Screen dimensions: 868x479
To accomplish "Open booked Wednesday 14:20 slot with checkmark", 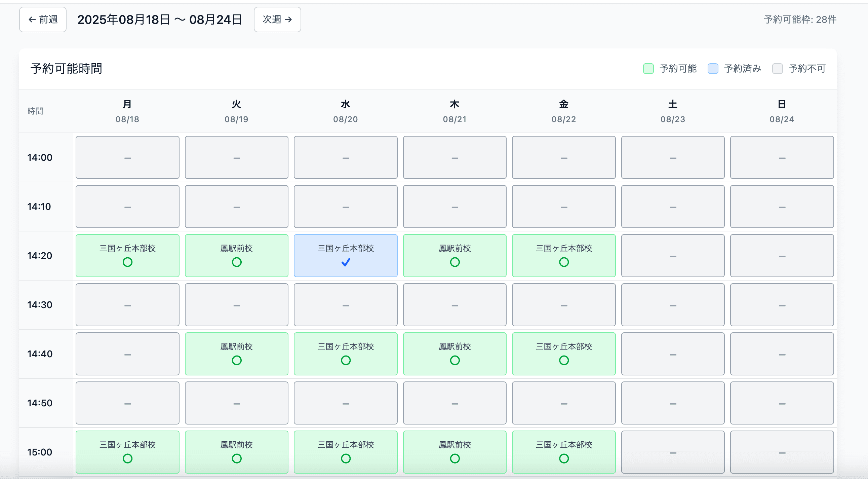I will click(346, 256).
